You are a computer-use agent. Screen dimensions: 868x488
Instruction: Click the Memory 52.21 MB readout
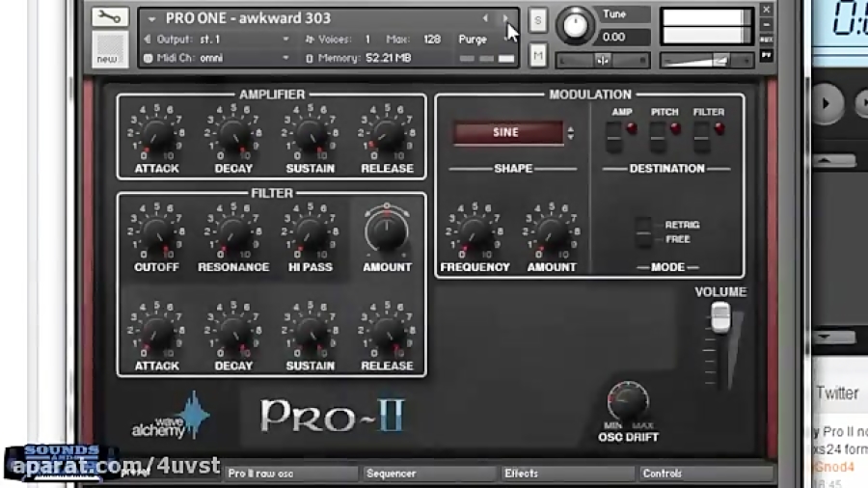(388, 58)
